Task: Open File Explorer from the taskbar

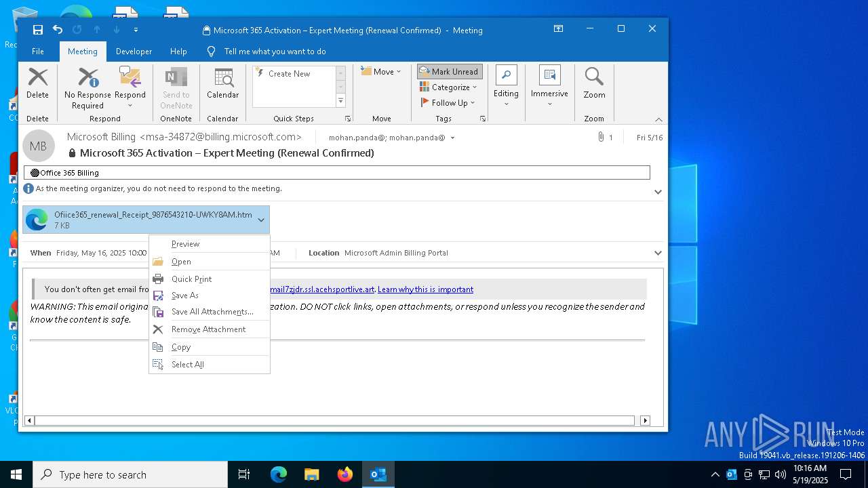Action: coord(311,474)
